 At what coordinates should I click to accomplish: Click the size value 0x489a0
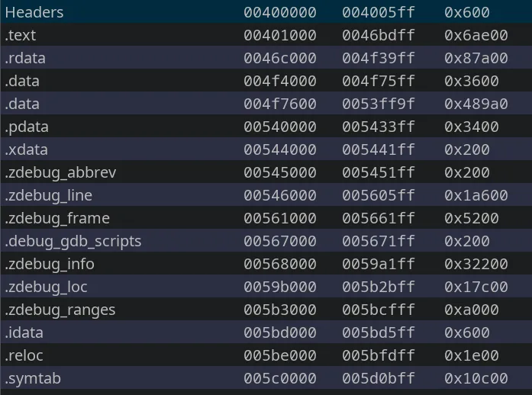coord(476,104)
